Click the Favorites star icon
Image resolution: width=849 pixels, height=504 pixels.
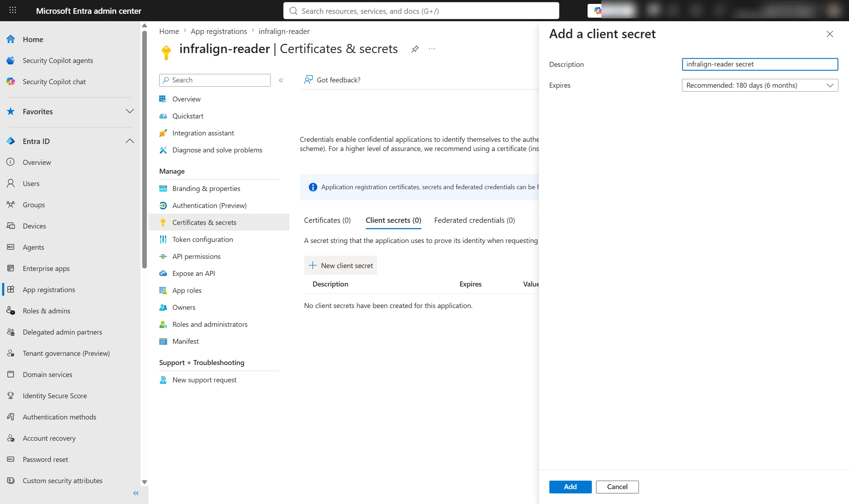pos(11,111)
